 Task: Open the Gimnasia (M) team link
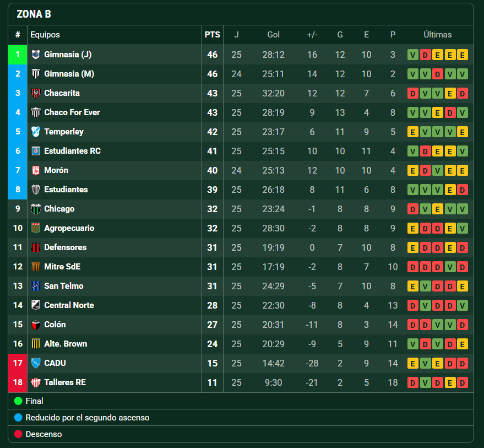(x=69, y=74)
